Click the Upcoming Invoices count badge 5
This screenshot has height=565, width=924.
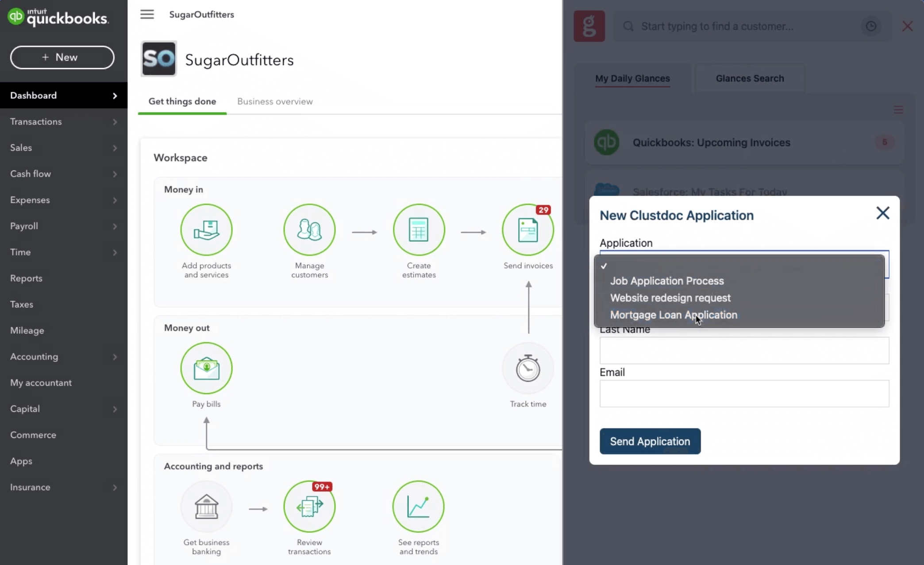pos(884,142)
